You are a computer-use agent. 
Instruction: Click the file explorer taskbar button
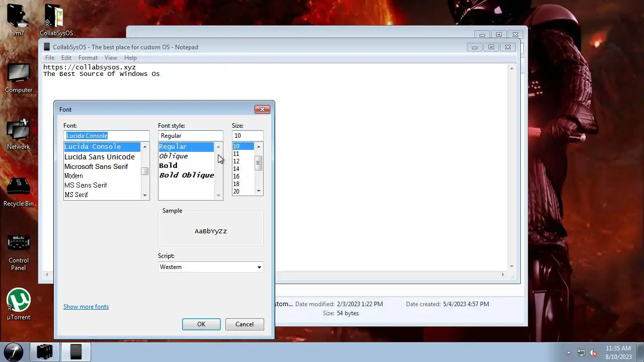pos(44,351)
